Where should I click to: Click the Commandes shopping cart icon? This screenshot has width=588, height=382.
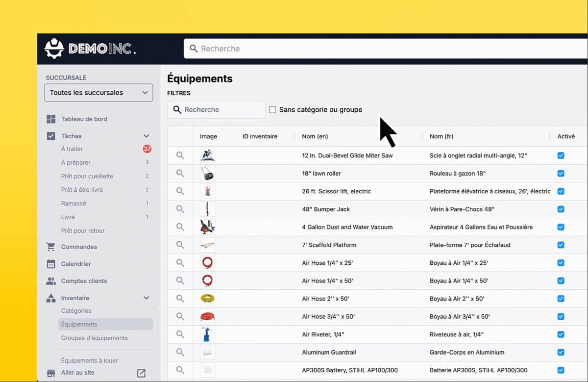tap(51, 247)
